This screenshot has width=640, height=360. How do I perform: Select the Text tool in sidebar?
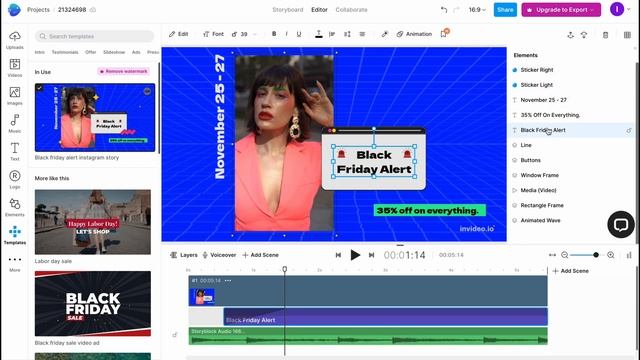click(x=15, y=151)
